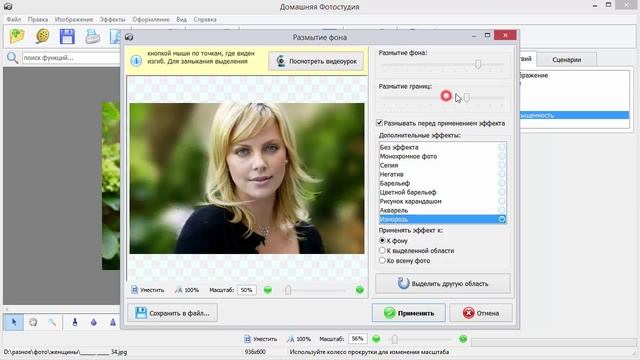Click the dialog Масштаб 50% field
This screenshot has height=360, width=640.
click(x=247, y=290)
